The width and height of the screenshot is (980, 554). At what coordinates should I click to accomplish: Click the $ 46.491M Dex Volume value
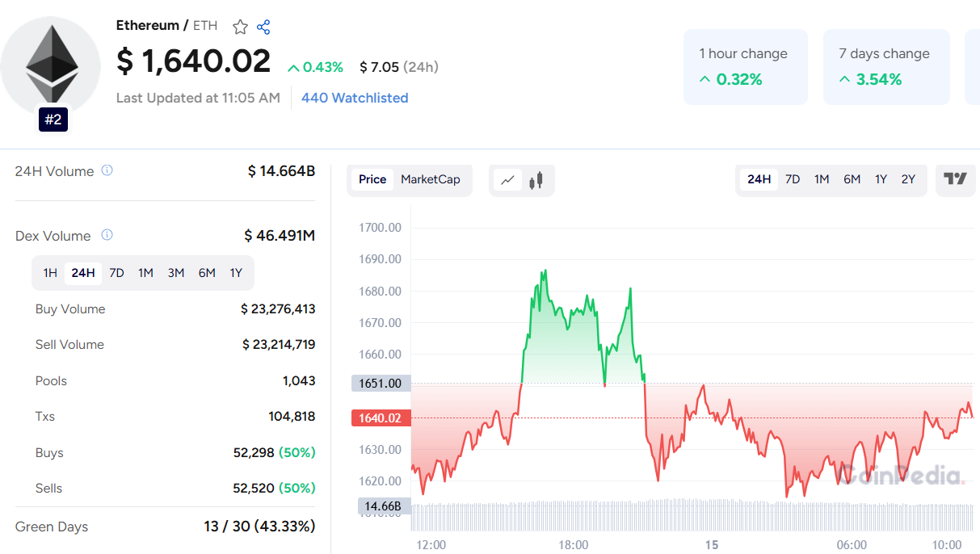(x=280, y=236)
